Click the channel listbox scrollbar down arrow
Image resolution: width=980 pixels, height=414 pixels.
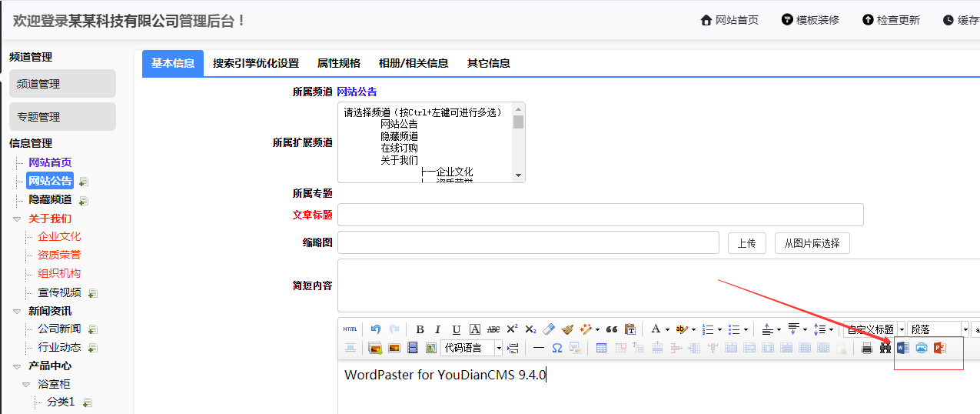tap(519, 175)
